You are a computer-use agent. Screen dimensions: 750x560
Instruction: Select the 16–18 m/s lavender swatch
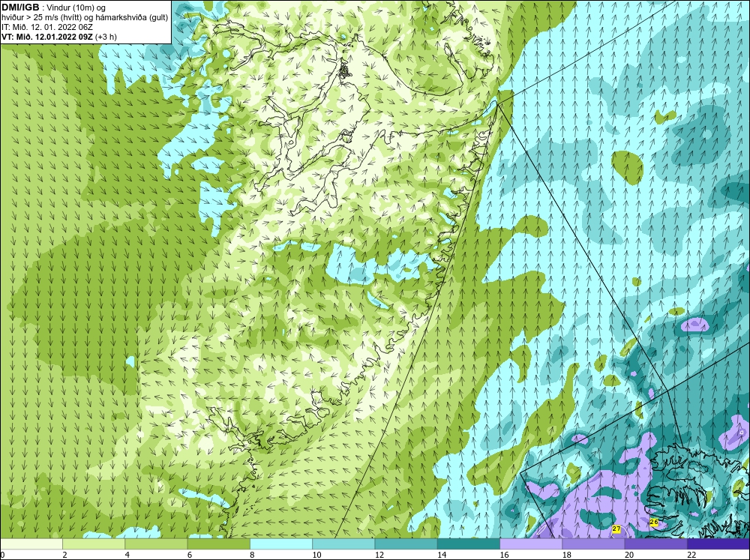pyautogui.click(x=531, y=544)
